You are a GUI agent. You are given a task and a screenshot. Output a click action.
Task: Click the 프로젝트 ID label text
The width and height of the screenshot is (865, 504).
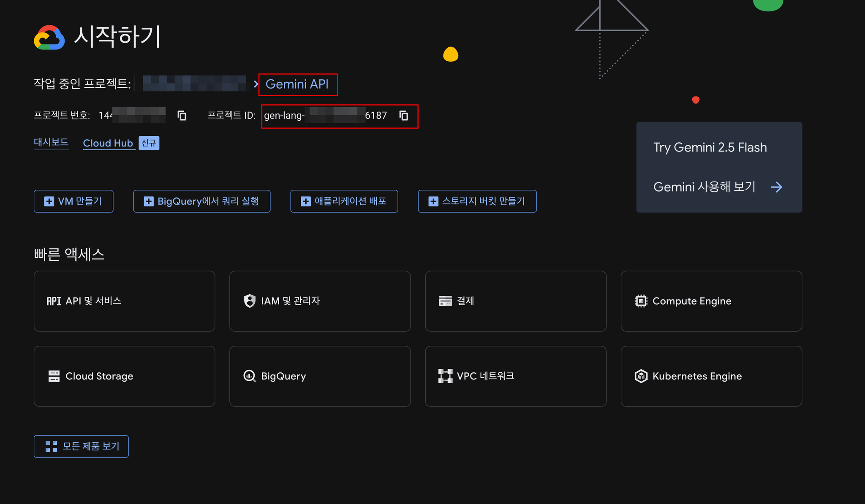[231, 115]
